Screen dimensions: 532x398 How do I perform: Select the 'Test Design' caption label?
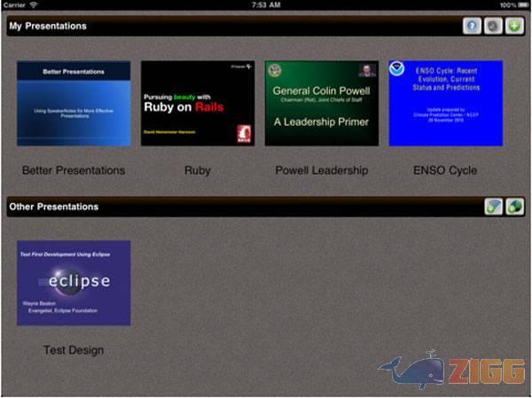74,350
